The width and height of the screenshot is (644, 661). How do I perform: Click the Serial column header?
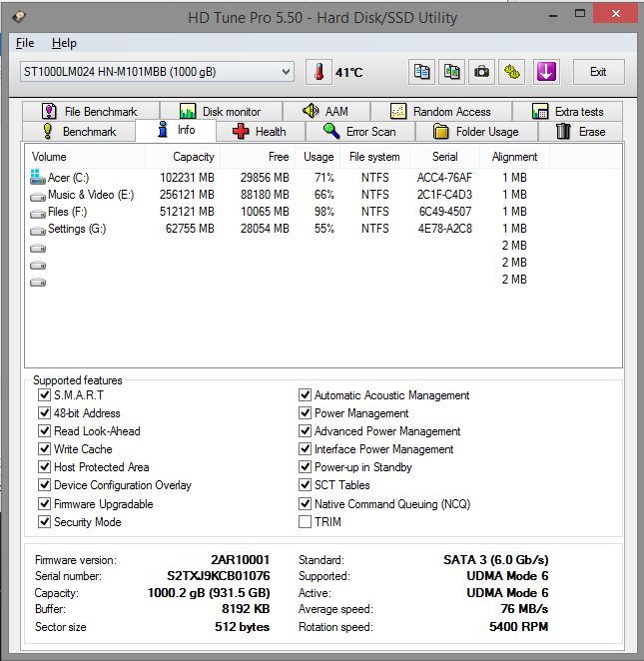pos(444,157)
